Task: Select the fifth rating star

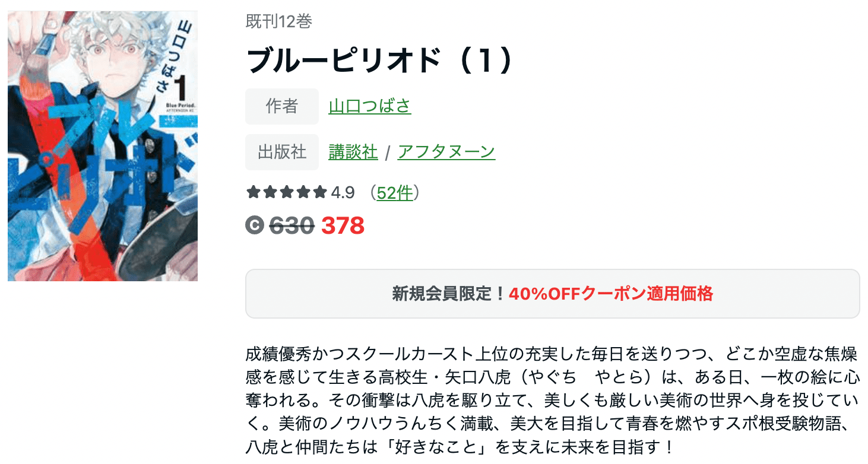Action: tap(320, 192)
